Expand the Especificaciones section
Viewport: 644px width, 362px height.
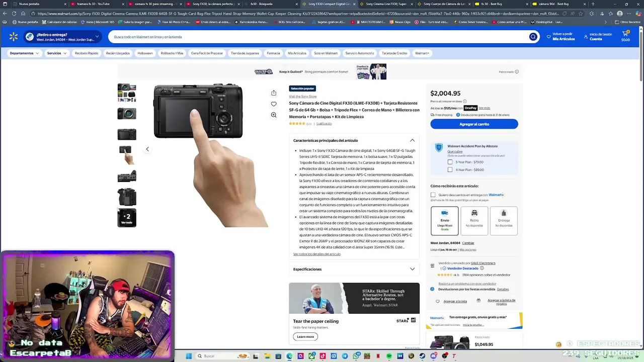pos(412,269)
